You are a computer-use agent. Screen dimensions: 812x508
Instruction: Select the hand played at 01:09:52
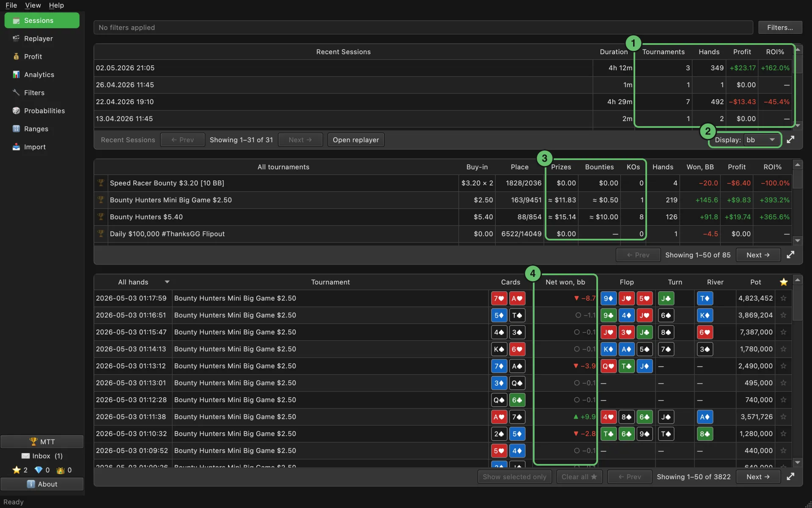point(443,450)
